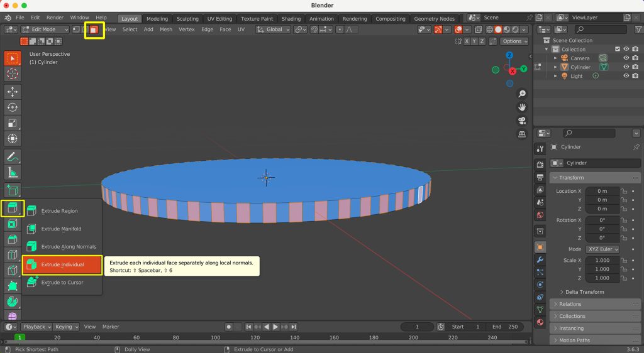Open Global transform orientation dropdown
Screen dimensions: 644x353
coord(273,30)
